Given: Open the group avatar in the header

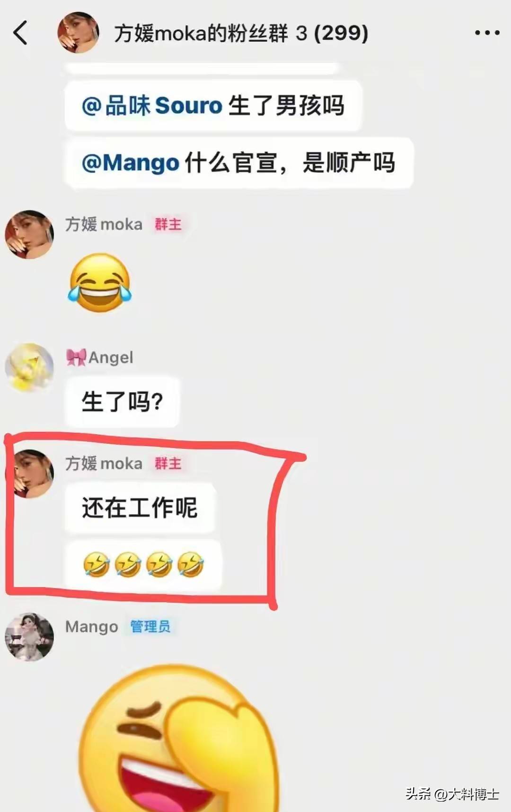Looking at the screenshot, I should [78, 33].
